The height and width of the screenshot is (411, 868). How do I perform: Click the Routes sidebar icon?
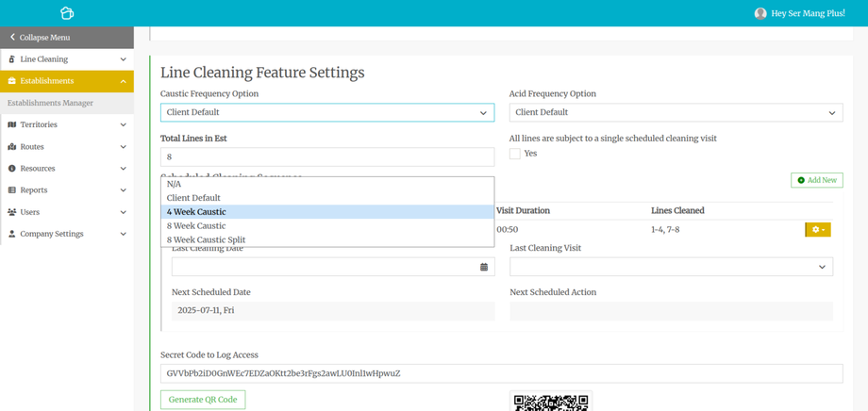tap(11, 147)
